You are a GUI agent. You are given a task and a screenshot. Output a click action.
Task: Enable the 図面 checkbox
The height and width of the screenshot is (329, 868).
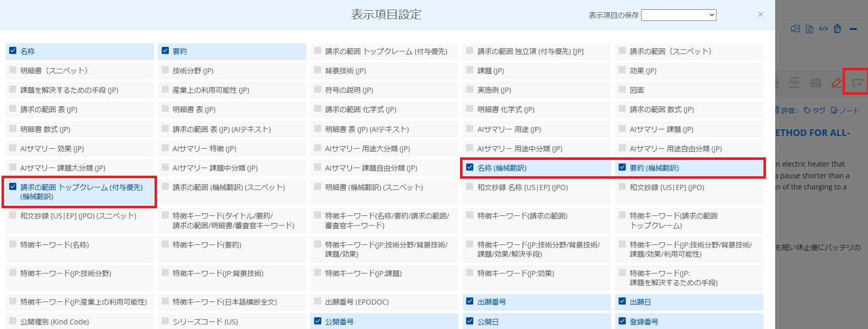[622, 90]
